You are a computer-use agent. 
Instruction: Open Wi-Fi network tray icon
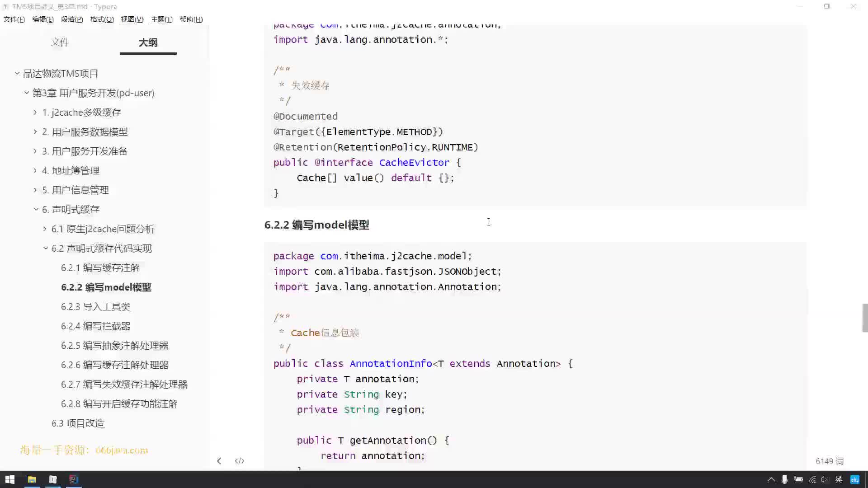[812, 479]
